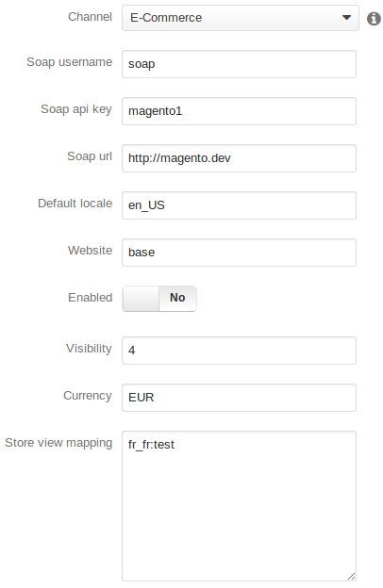Click the info icon next to Channel

pos(374,19)
